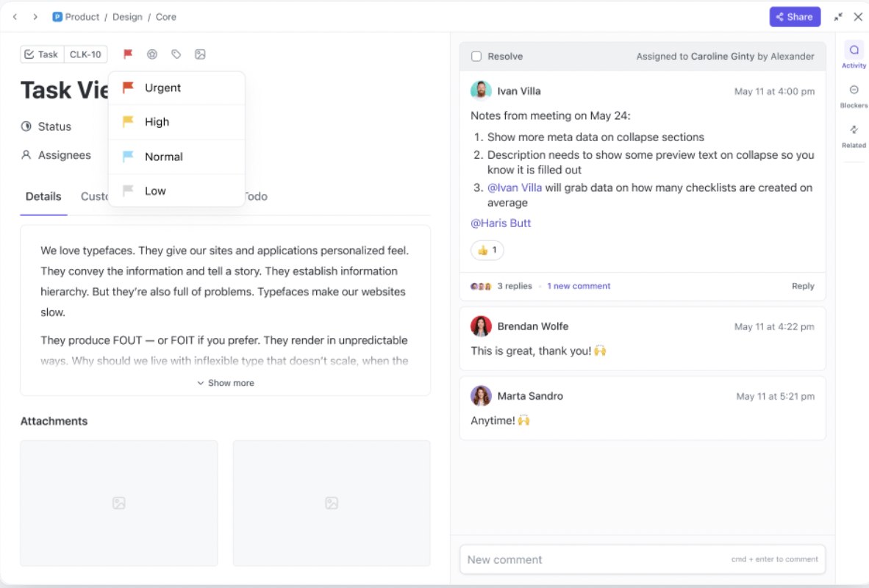
Task: Click the Task checkbox badge next to CLK-10
Action: 41,54
